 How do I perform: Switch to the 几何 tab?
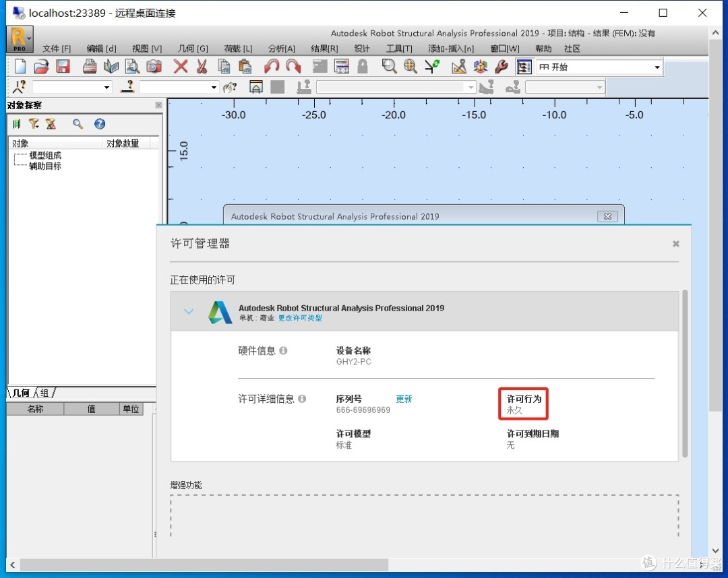point(21,393)
